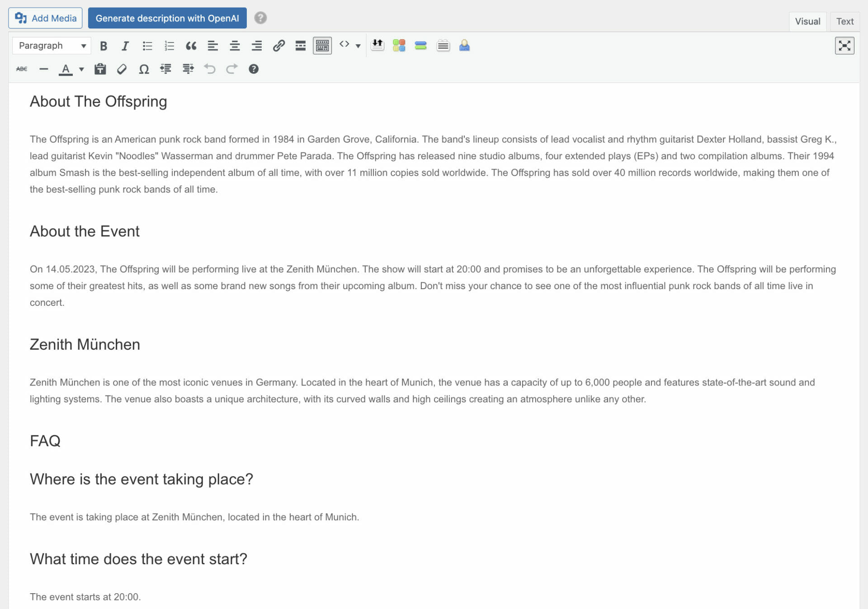
Task: Toggle the bulleted list
Action: (x=146, y=45)
